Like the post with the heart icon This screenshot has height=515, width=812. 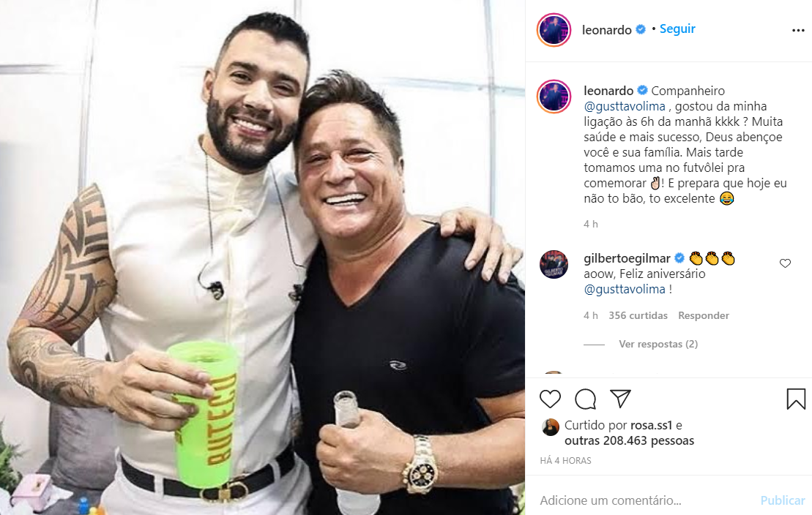[x=550, y=399]
